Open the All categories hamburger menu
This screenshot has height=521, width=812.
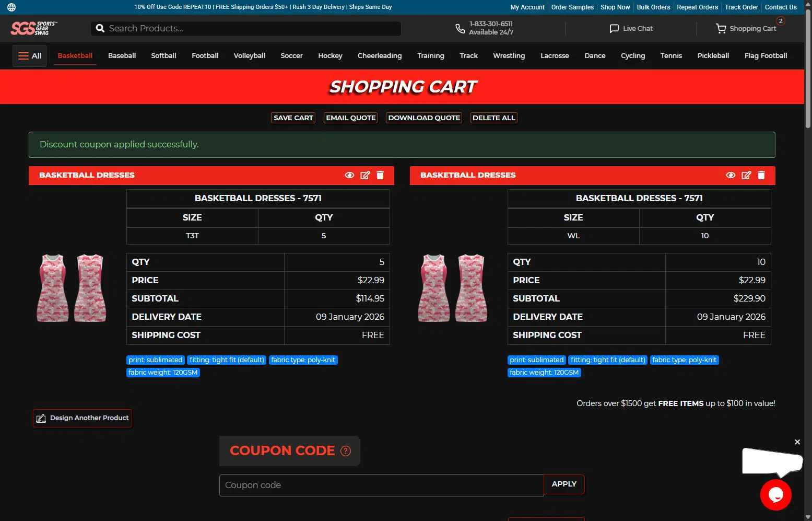tap(30, 56)
